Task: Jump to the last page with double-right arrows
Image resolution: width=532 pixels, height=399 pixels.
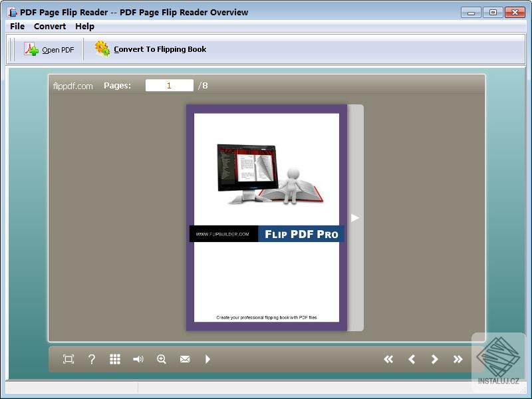Action: click(x=457, y=359)
